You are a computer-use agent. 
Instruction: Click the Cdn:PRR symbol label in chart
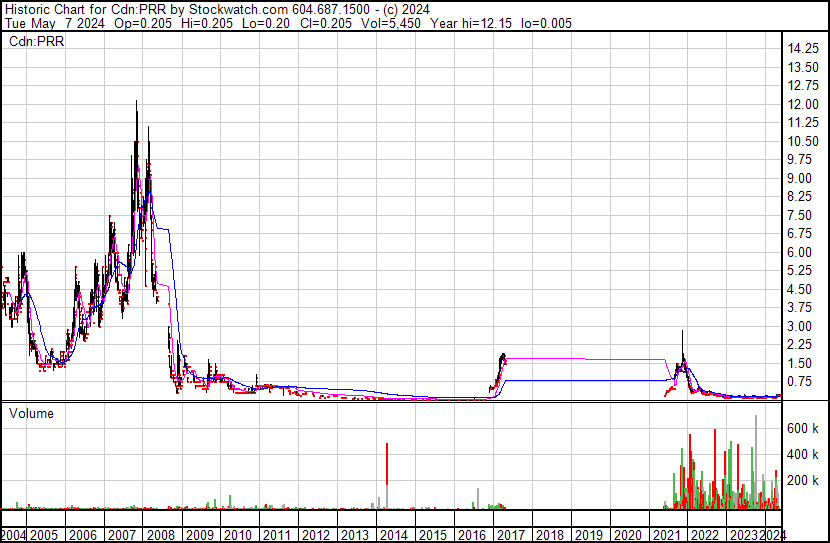pyautogui.click(x=33, y=41)
